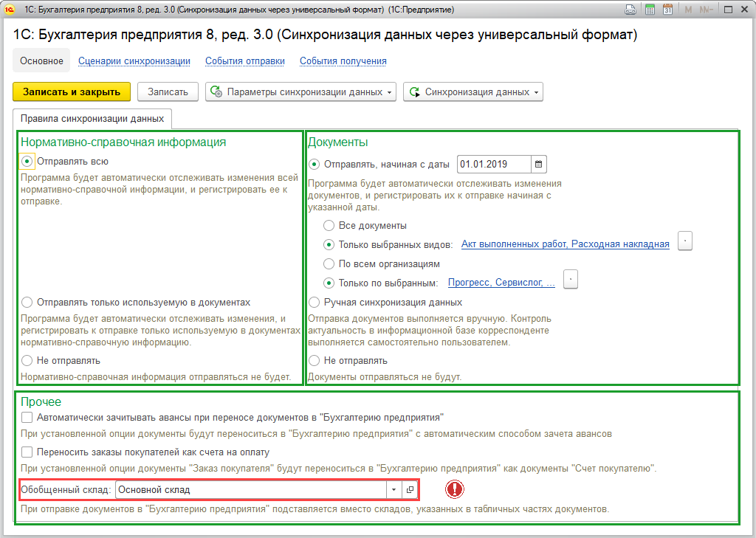Choose 'Все документы' radio button
The width and height of the screenshot is (756, 538).
[329, 226]
